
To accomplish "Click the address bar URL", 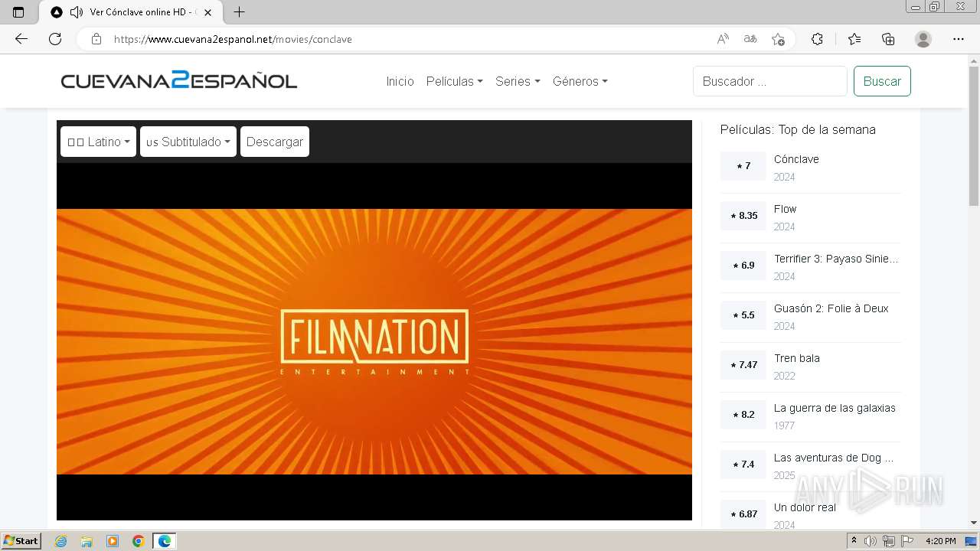I will [x=233, y=39].
